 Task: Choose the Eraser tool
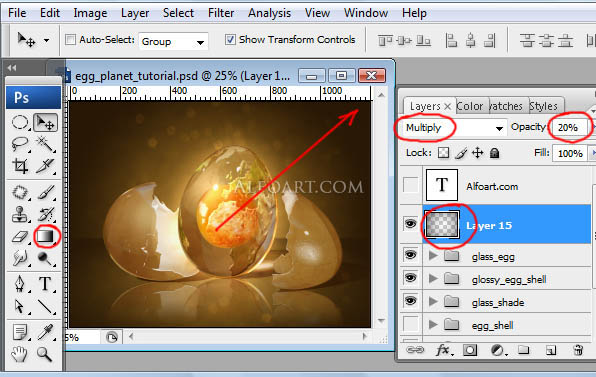pos(20,236)
